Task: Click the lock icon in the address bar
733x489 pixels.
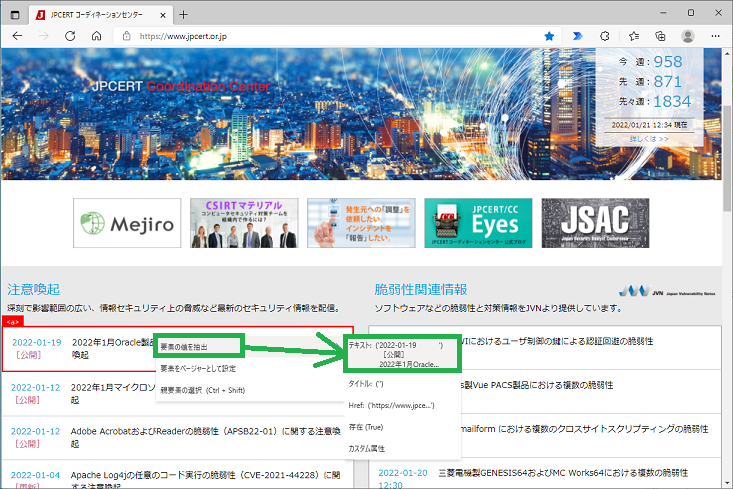Action: point(126,36)
